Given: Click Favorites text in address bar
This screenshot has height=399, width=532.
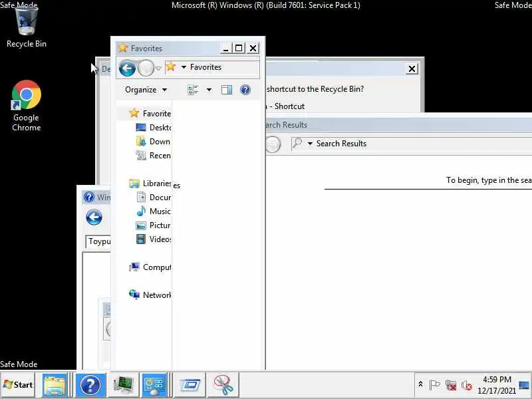Looking at the screenshot, I should 205,67.
